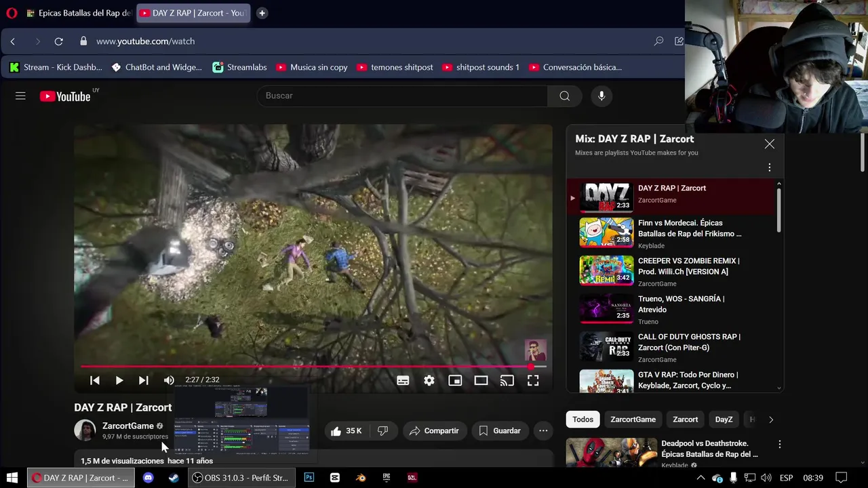Open Epic Games Launcher from the taskbar

coord(387,478)
